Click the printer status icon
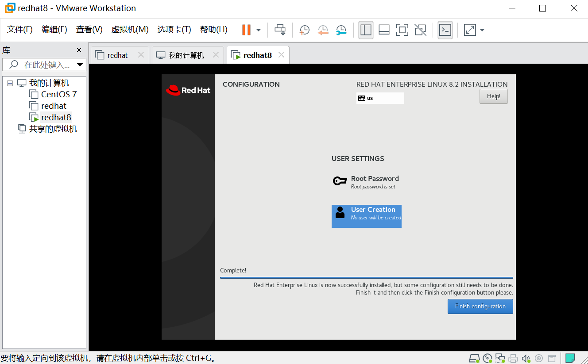588x364 pixels. pos(513,358)
